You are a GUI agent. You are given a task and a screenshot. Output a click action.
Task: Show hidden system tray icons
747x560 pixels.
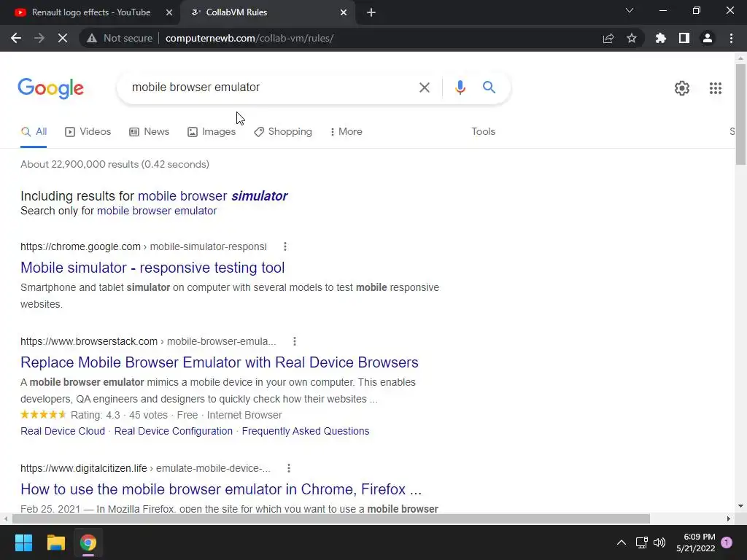point(622,542)
